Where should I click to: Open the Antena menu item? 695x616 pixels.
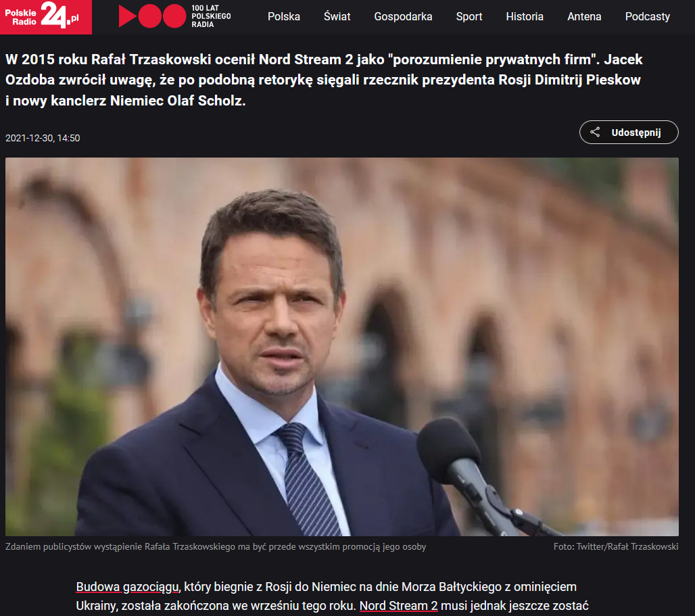click(584, 17)
